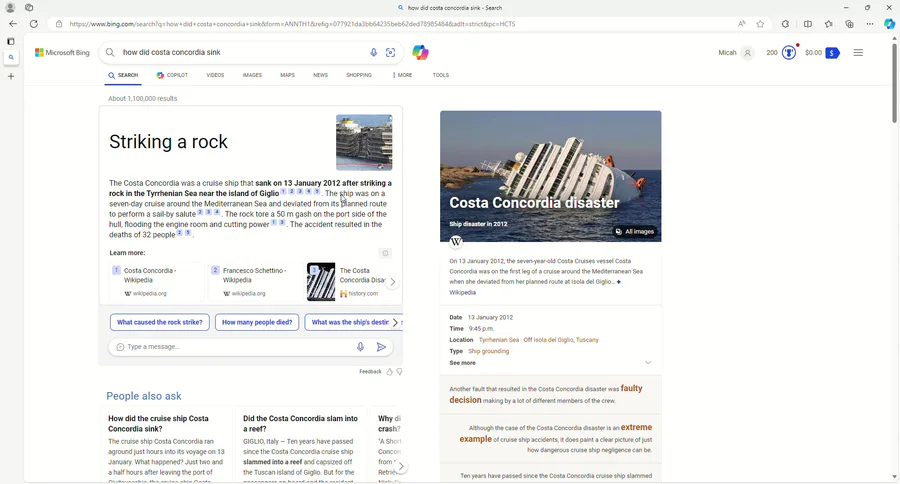
Task: Open visual search camera icon
Action: pos(390,52)
